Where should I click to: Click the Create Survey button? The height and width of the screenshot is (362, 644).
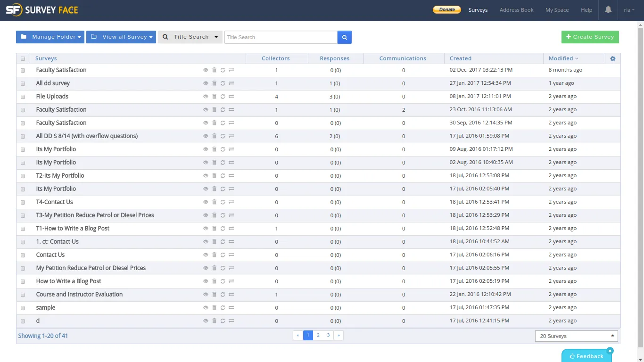click(590, 37)
